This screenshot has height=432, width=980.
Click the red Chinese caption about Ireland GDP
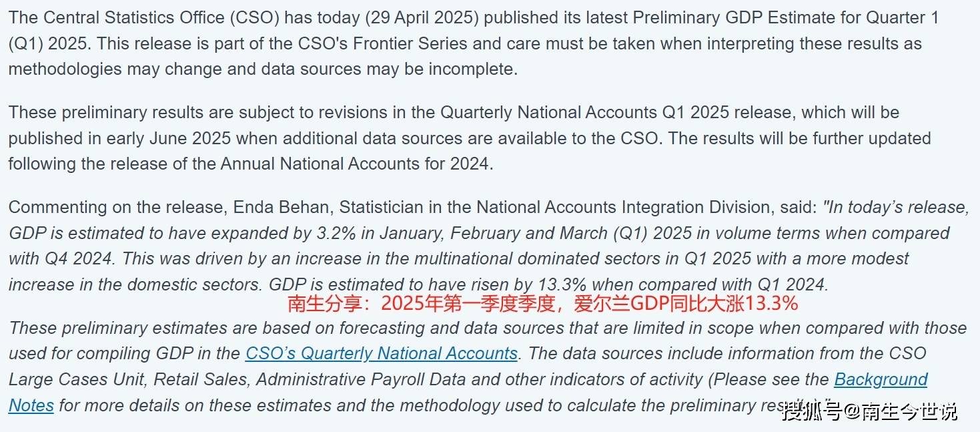(542, 304)
